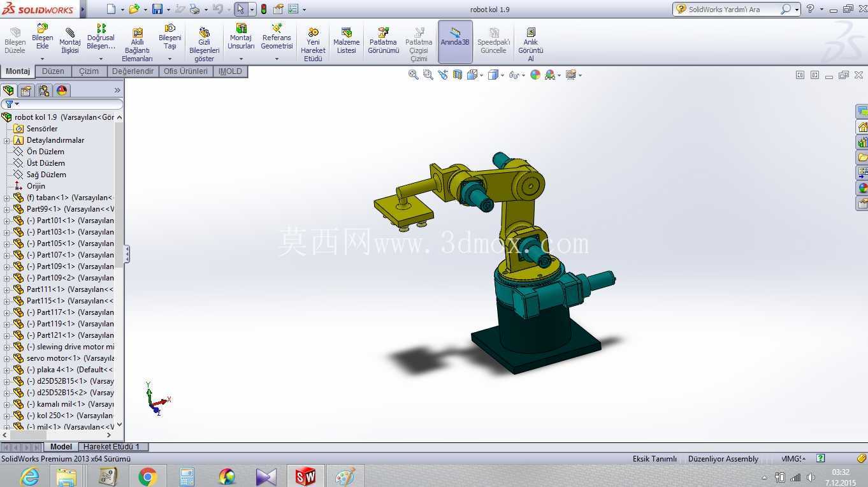Screen dimensions: 868x487
Task: Click the Select cursor tool
Action: point(240,9)
